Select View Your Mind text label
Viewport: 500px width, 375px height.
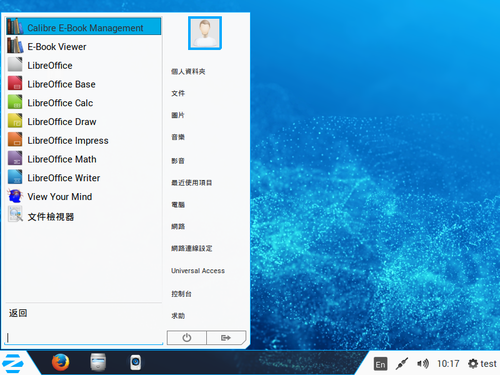[x=60, y=197]
